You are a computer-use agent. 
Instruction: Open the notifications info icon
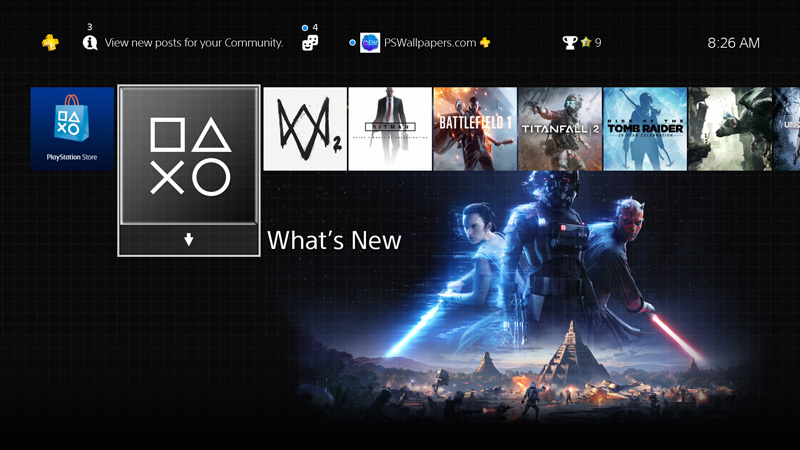90,43
